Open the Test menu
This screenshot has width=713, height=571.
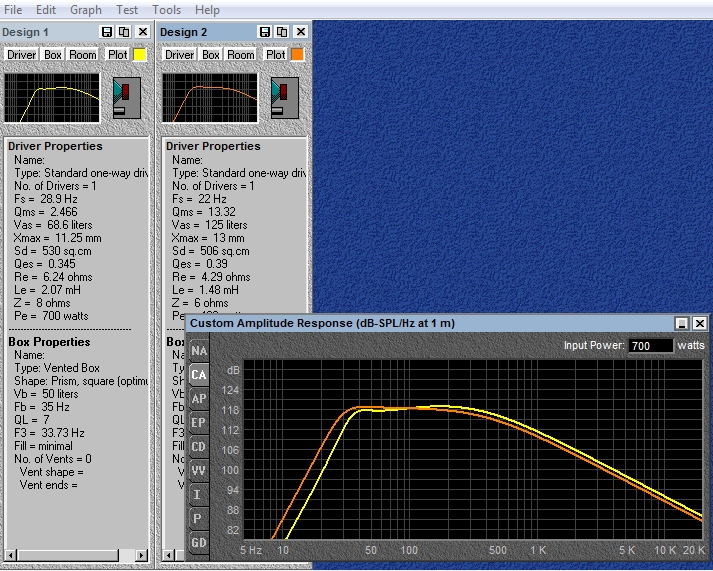[127, 10]
